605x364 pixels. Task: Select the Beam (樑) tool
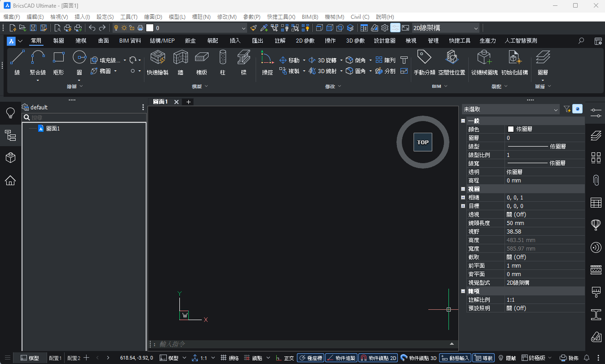click(x=244, y=63)
